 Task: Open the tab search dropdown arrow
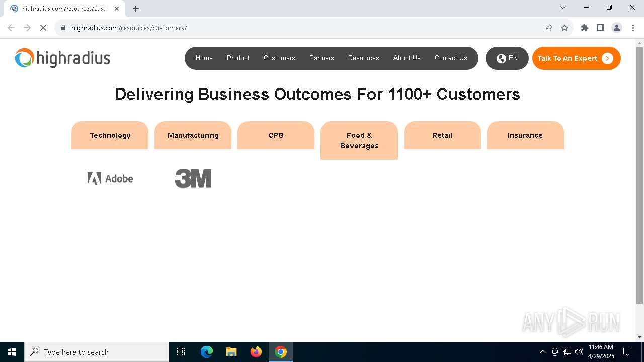click(x=563, y=7)
